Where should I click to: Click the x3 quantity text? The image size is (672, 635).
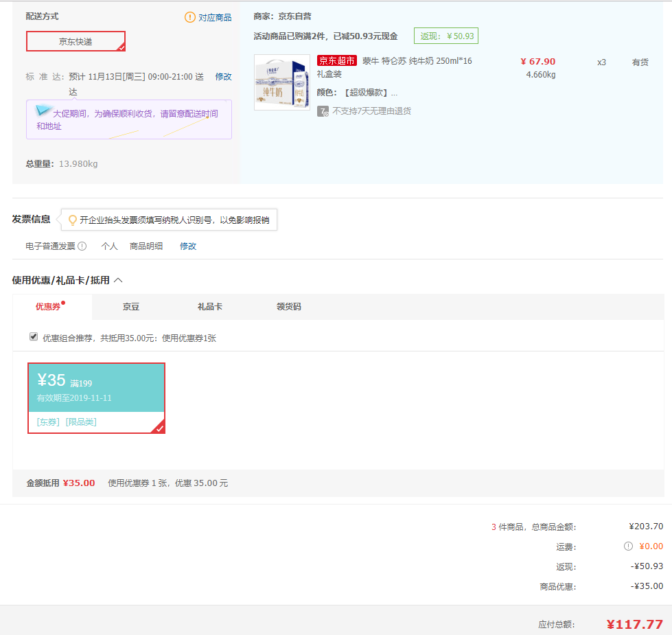coord(602,62)
